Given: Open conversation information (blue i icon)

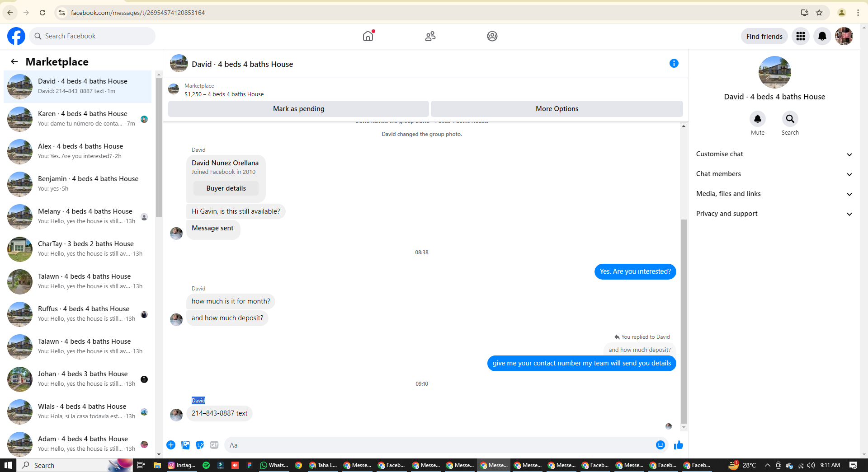Looking at the screenshot, I should (x=674, y=63).
